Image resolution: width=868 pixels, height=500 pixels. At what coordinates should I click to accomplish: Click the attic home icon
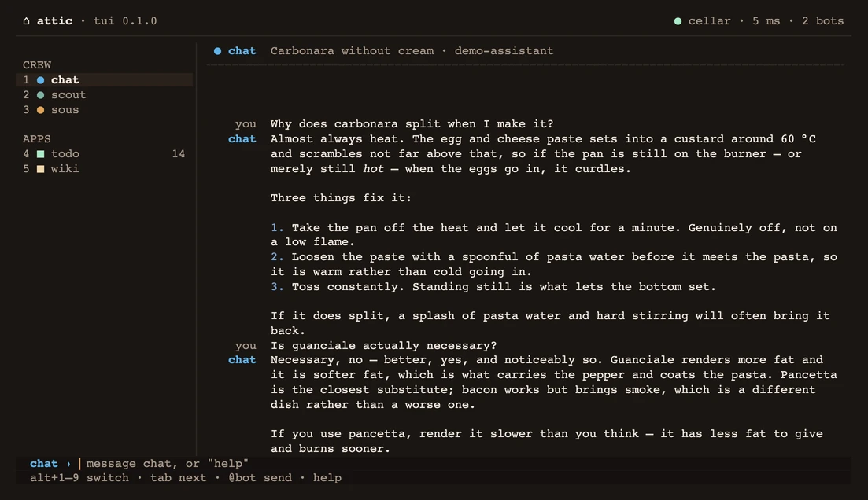click(x=26, y=21)
